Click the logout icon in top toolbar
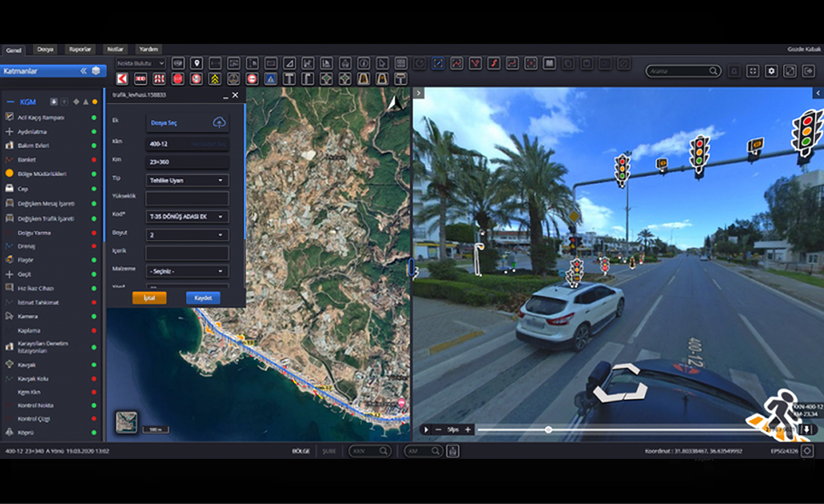This screenshot has height=504, width=824. pos(808,71)
